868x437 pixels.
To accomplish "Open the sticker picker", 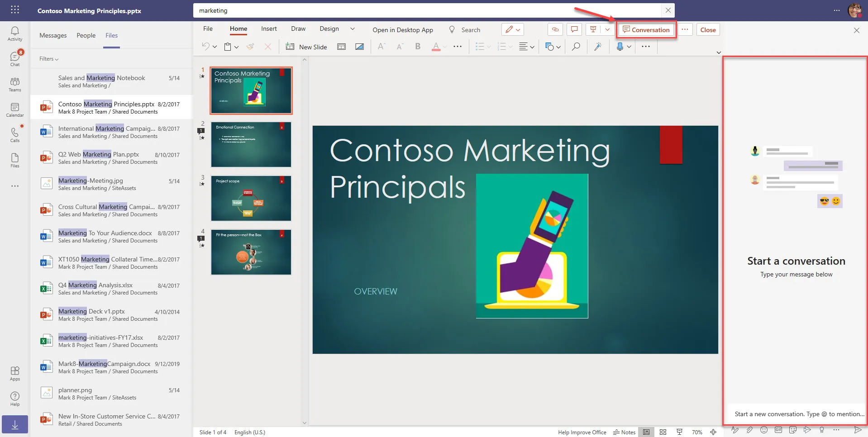I will 793,430.
